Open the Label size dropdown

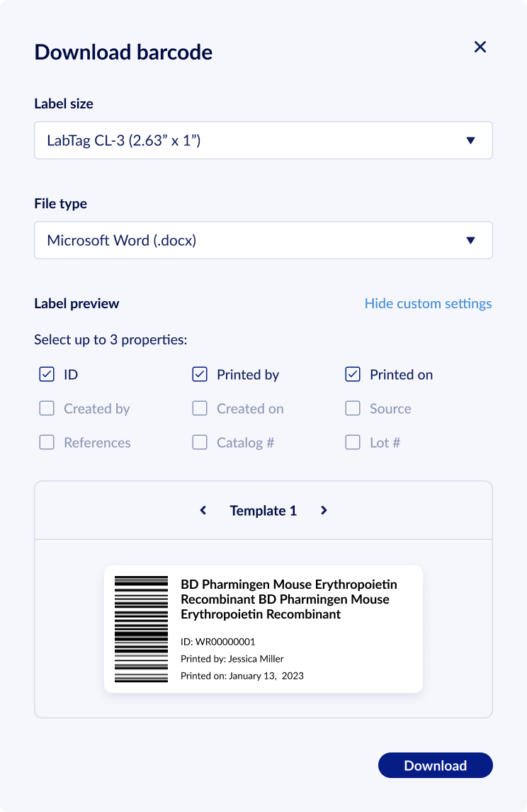(263, 140)
